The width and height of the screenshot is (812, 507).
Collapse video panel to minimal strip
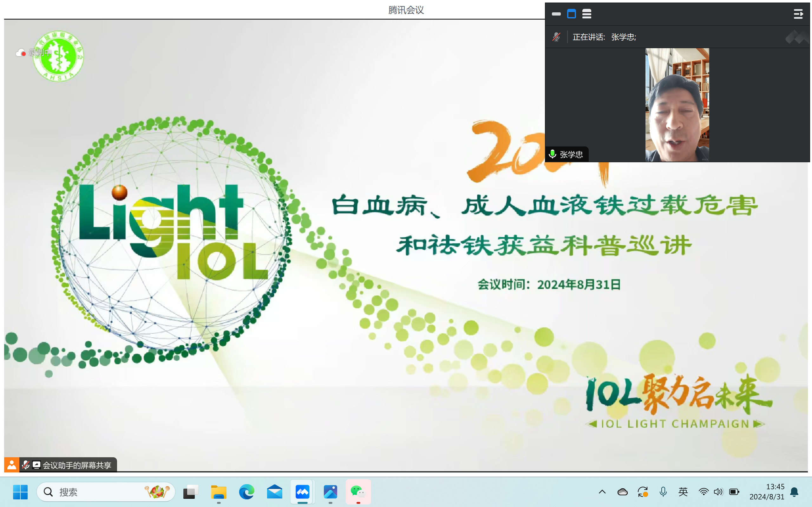coord(556,14)
